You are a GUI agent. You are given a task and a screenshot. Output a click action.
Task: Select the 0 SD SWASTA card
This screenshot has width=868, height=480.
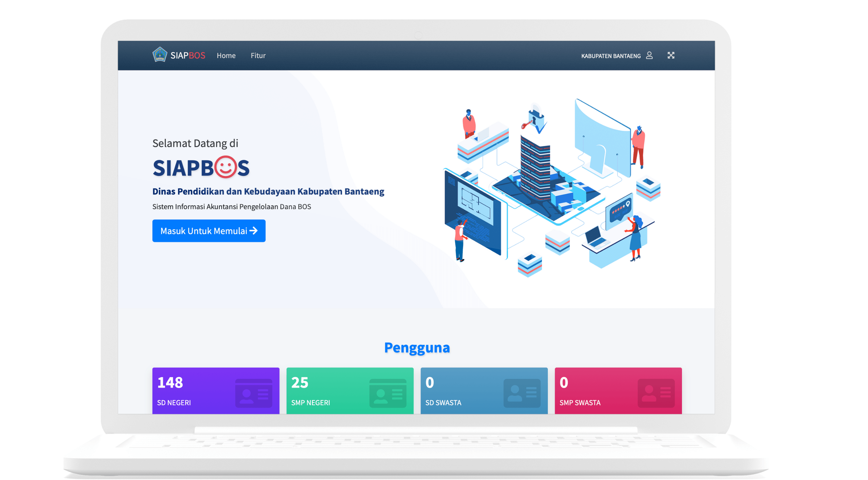click(x=484, y=391)
